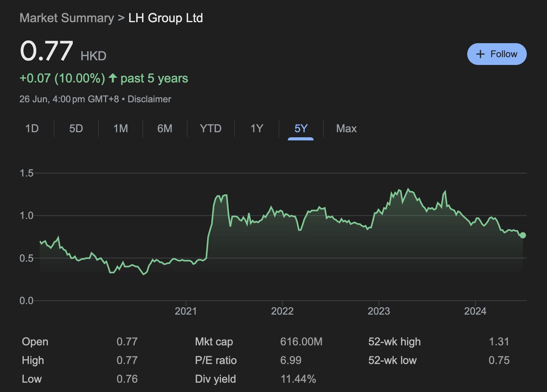Click the Open label

(x=35, y=342)
